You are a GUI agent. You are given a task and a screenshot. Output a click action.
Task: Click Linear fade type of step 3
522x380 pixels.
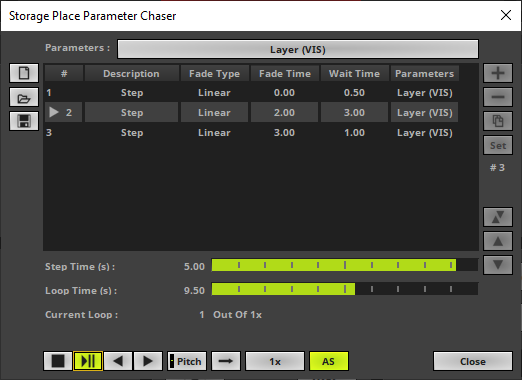214,133
